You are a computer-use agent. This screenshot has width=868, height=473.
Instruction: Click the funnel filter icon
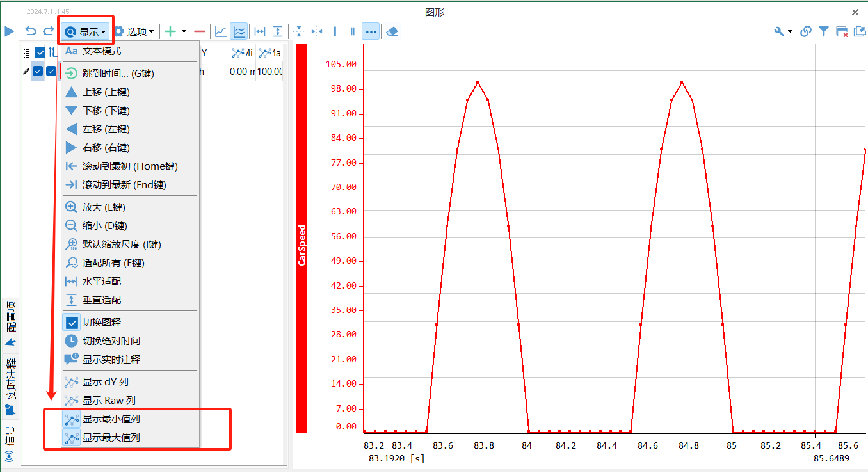824,31
